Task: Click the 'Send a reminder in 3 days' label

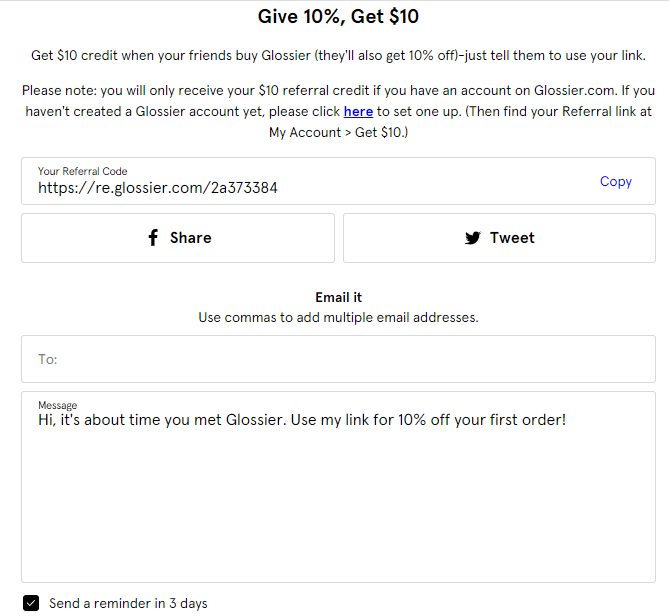Action: [128, 603]
